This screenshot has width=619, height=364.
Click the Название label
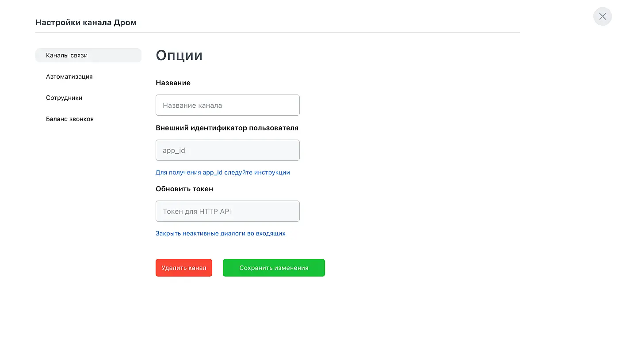tap(173, 83)
